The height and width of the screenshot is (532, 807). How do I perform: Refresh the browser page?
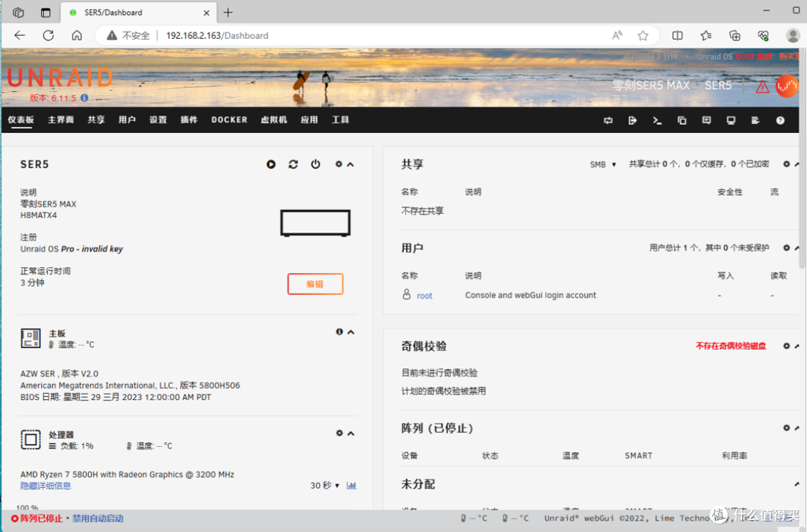[x=49, y=36]
